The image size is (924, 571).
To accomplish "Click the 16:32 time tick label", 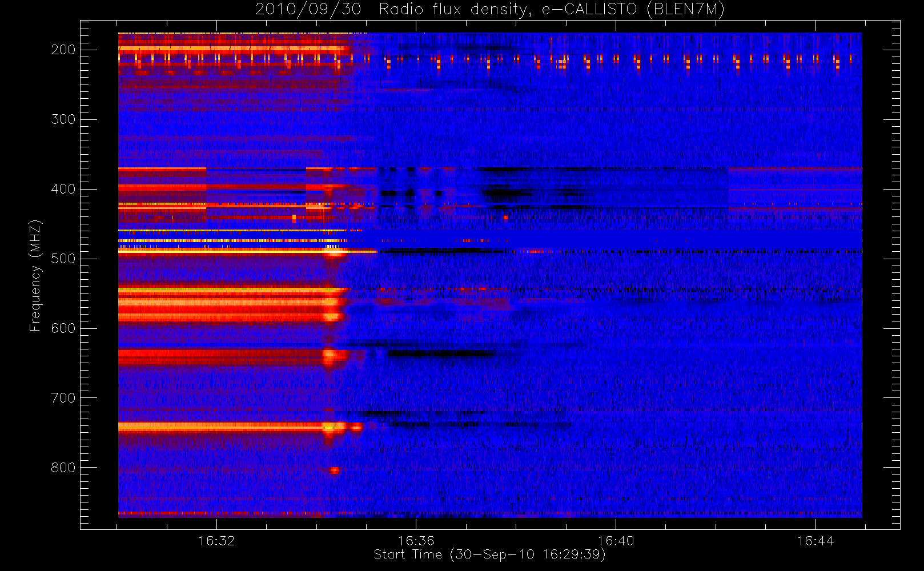I will [216, 541].
